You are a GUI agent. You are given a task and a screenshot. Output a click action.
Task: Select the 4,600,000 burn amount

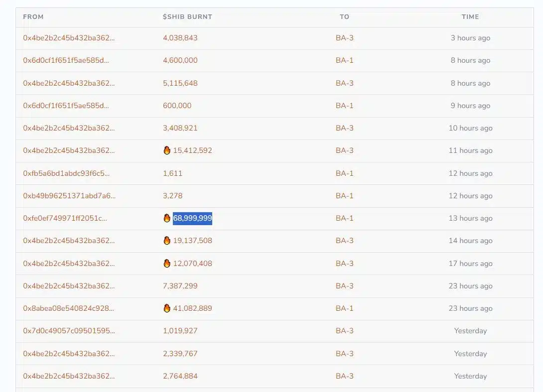pos(180,60)
